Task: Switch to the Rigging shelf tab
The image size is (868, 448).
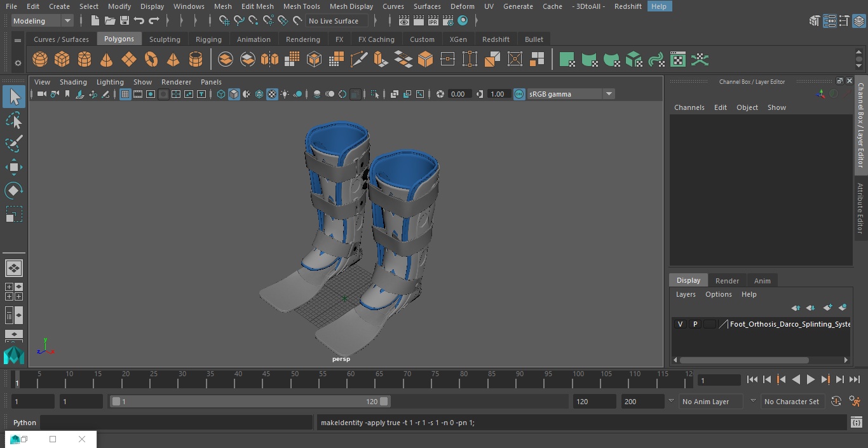Action: [x=208, y=39]
